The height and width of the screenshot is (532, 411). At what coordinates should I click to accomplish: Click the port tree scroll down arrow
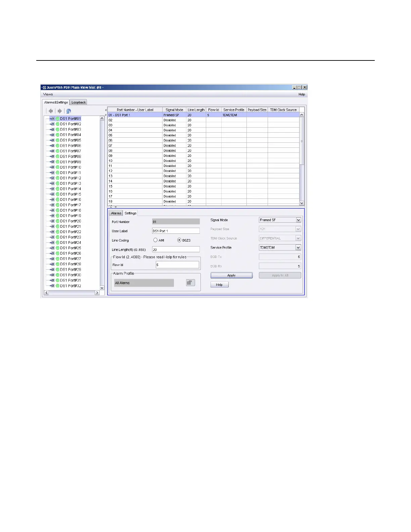[x=102, y=288]
